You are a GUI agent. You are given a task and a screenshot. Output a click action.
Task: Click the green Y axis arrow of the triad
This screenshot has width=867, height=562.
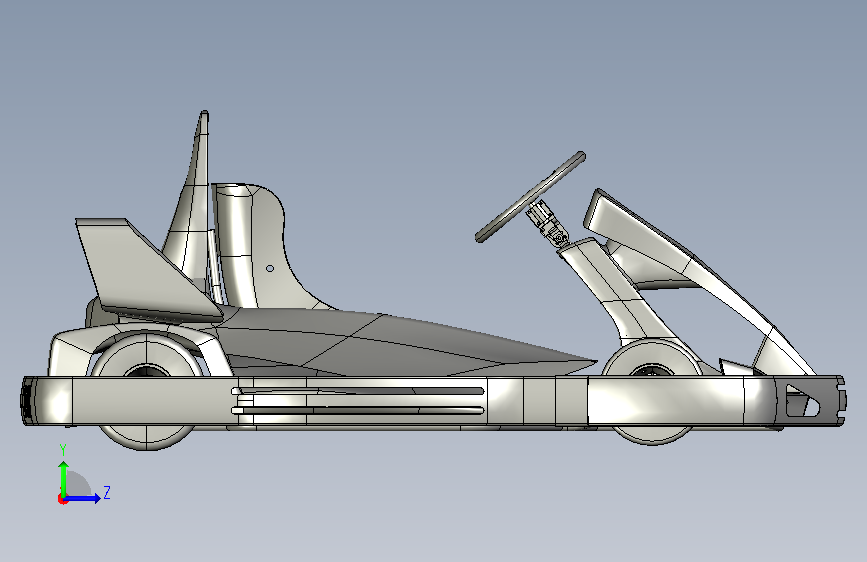click(x=64, y=478)
